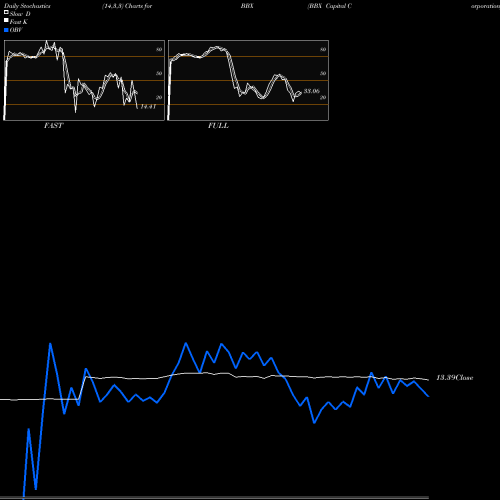Click the 80 level label in FAST chart
This screenshot has width=500, height=500.
[159, 50]
